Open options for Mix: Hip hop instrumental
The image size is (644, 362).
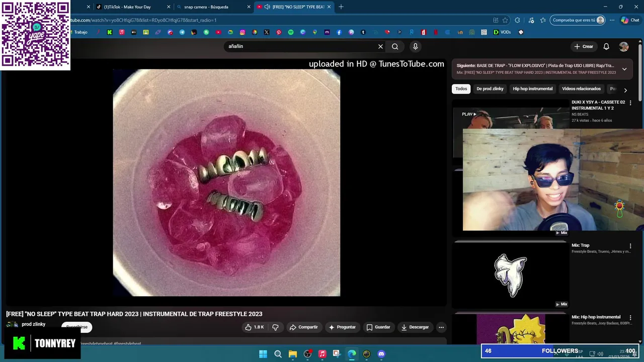pos(630,317)
